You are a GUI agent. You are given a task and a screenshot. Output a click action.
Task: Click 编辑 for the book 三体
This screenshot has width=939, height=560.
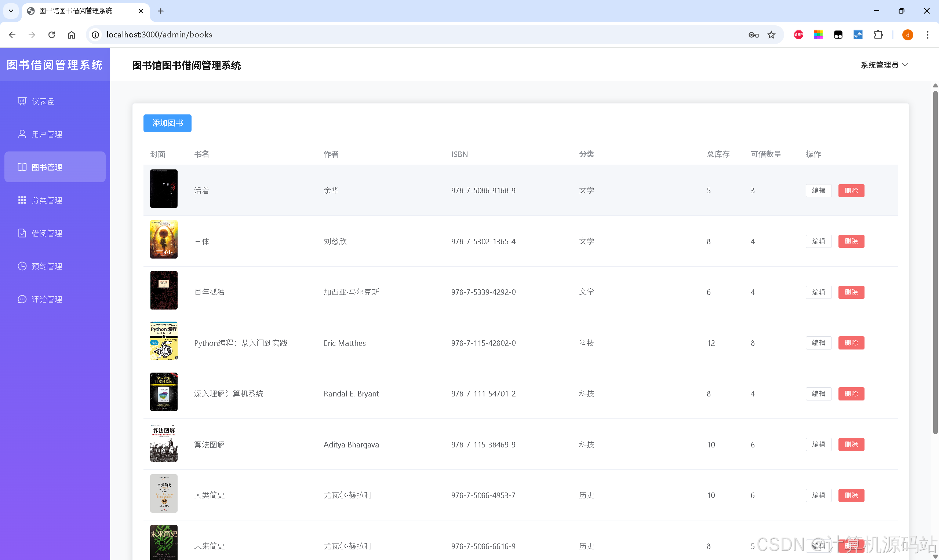pos(818,241)
